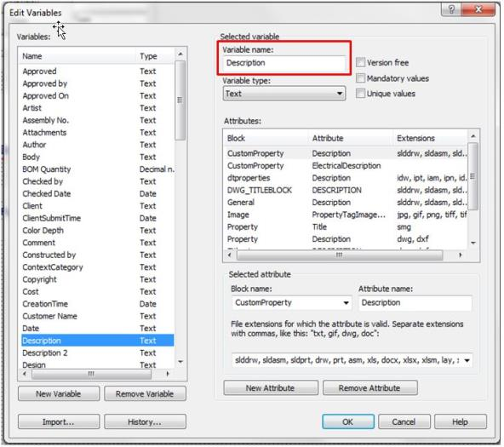
Task: Add a New Attribute
Action: (x=271, y=388)
